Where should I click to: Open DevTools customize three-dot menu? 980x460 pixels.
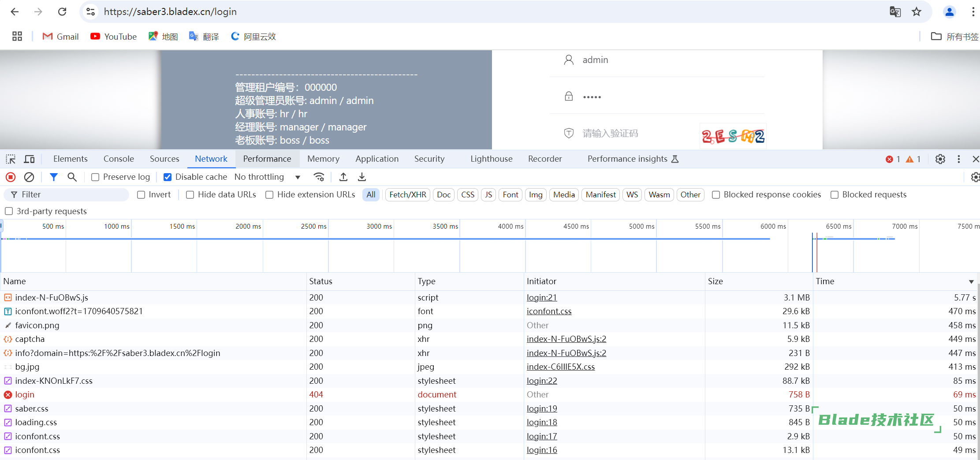pos(959,159)
